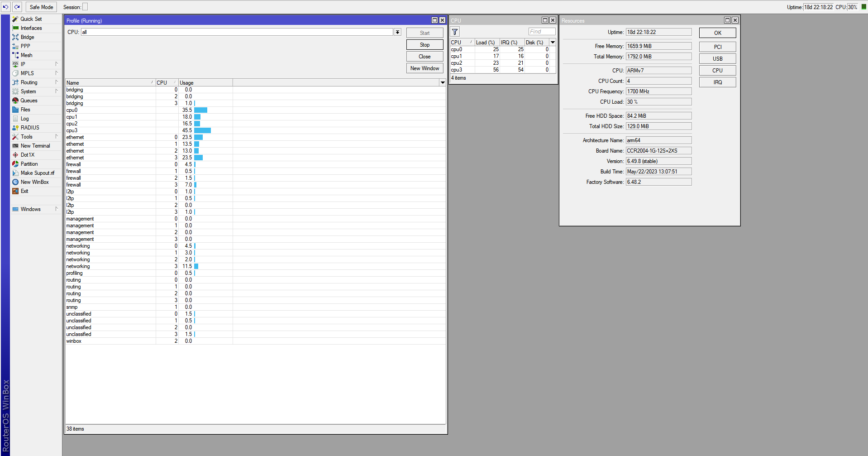Expand the Tools submenu arrow
This screenshot has width=868, height=456.
(57, 136)
